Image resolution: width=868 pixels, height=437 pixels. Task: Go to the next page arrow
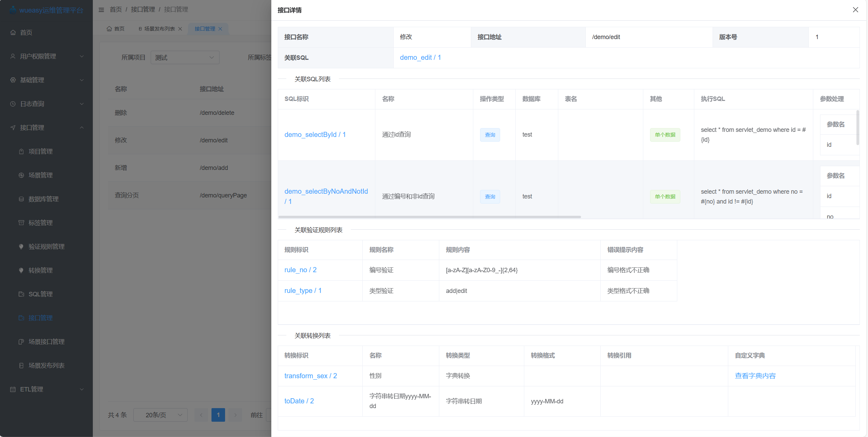coord(235,415)
